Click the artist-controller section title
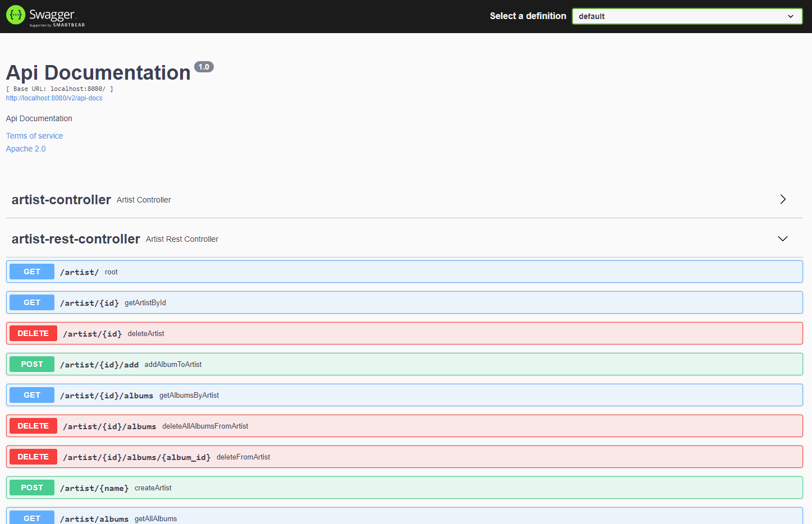812x524 pixels. (x=61, y=200)
